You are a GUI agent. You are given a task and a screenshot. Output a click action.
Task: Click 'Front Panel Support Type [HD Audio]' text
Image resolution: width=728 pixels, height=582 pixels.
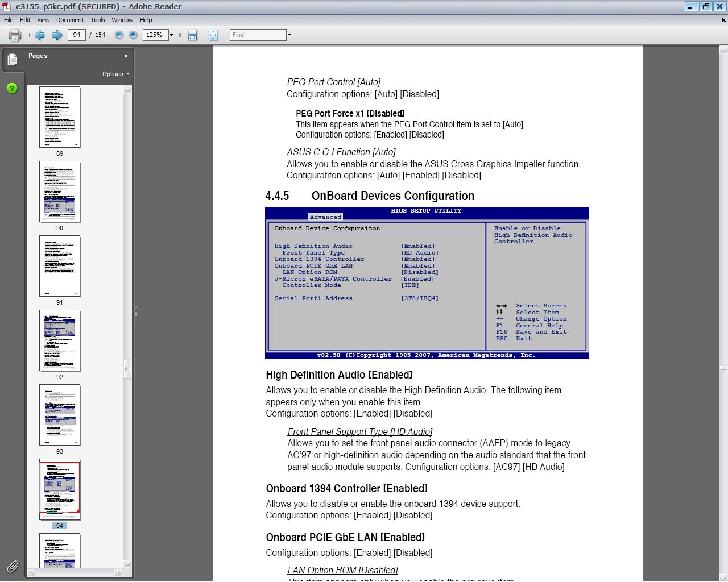(360, 432)
